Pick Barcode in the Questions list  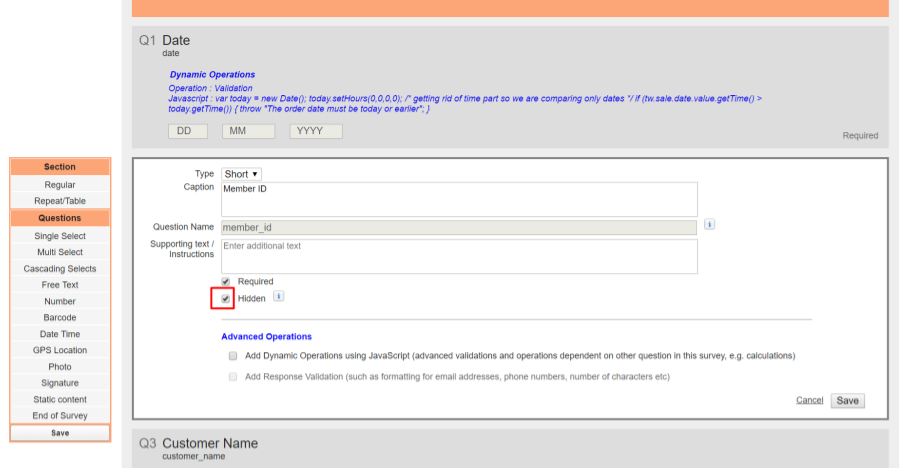click(60, 318)
